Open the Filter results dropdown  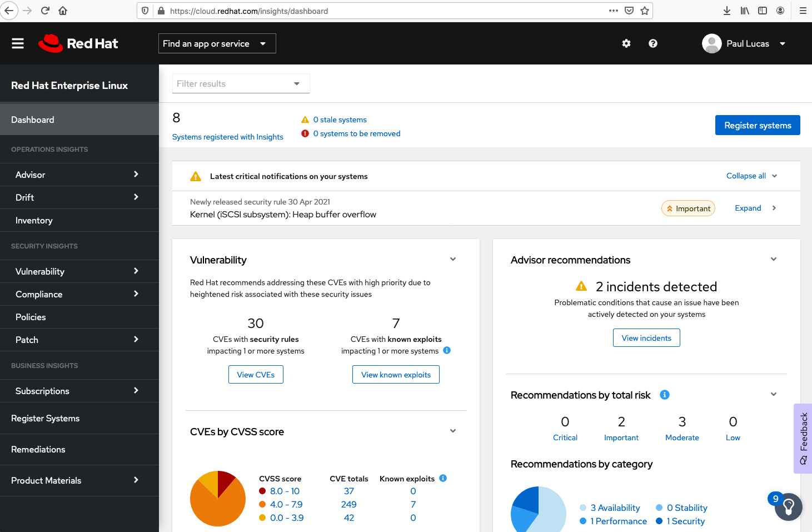pyautogui.click(x=241, y=84)
